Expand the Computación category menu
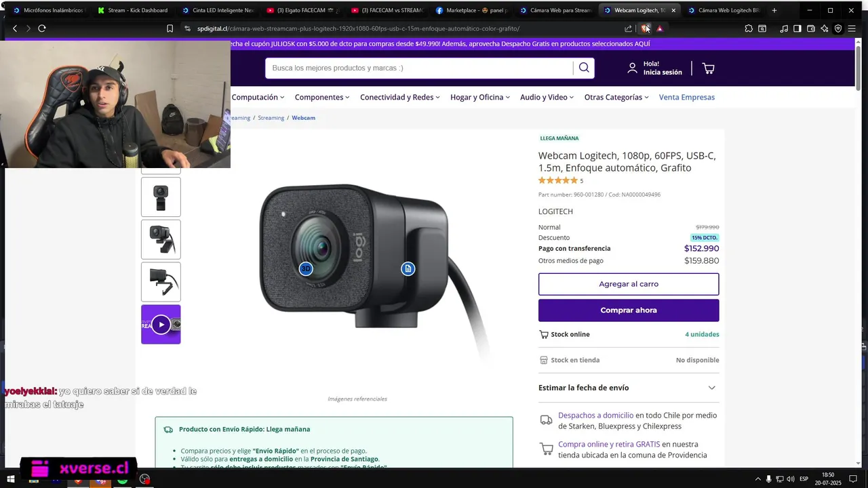Screen dimensions: 868x488 click(258, 97)
